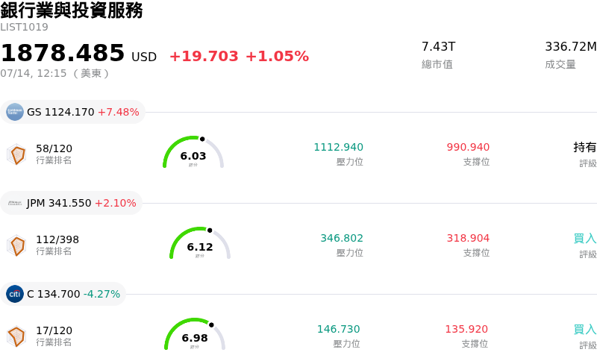Select the C 134.700 stock pill
The width and height of the screenshot is (597, 364).
click(63, 294)
